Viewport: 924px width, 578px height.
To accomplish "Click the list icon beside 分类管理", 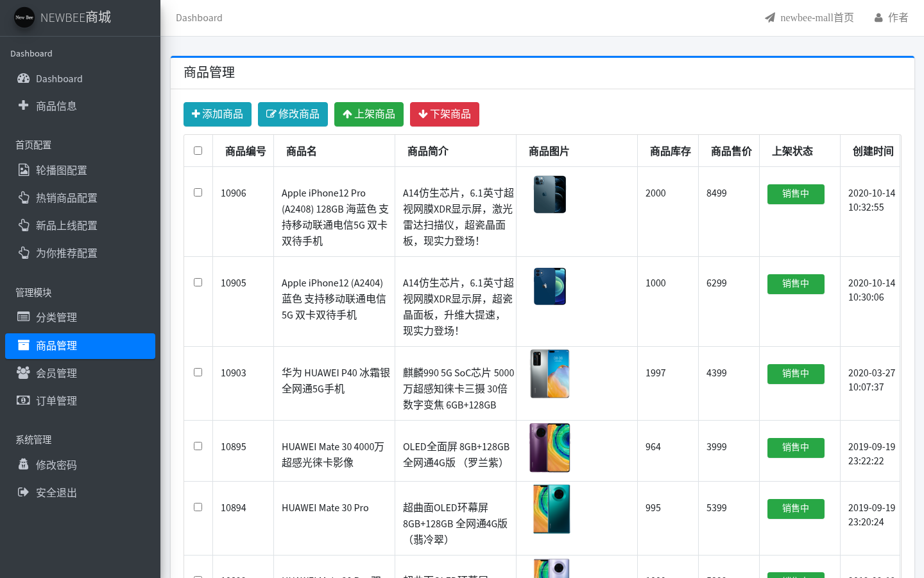I will [24, 317].
